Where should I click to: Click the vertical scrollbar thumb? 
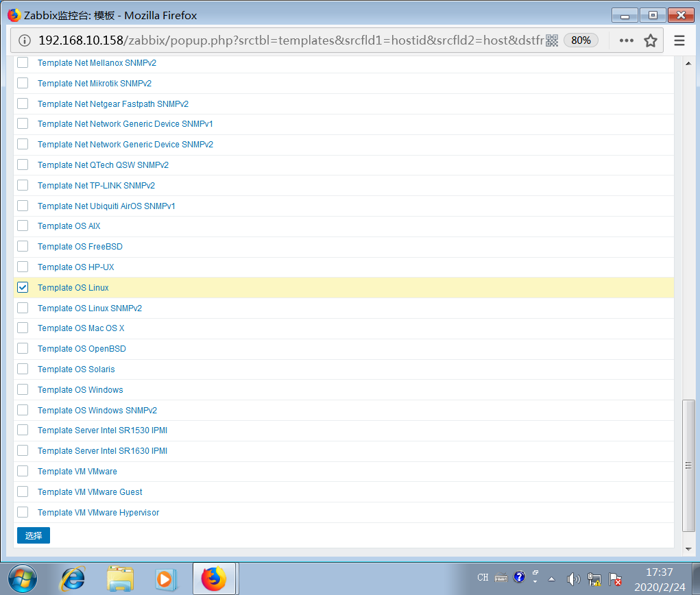coord(688,465)
